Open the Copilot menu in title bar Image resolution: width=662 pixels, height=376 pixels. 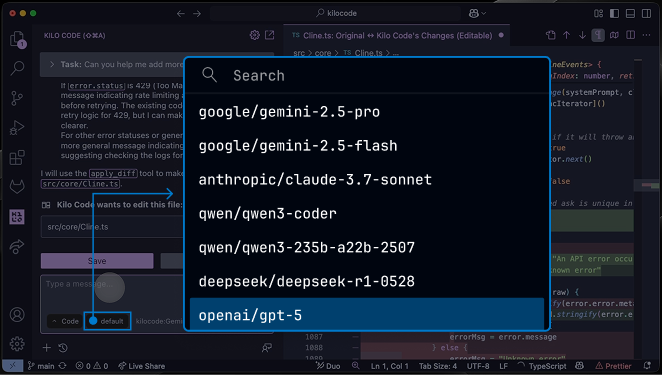click(x=477, y=14)
